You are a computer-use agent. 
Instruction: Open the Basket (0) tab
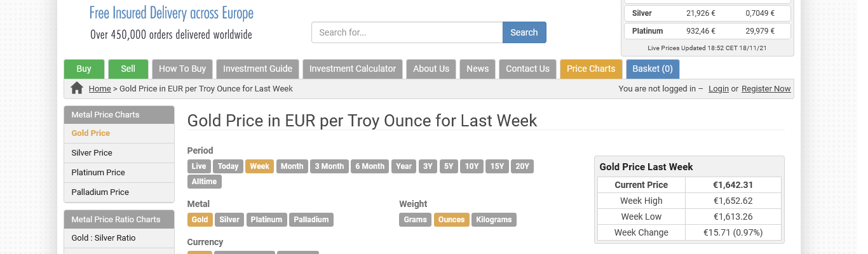[x=652, y=69]
